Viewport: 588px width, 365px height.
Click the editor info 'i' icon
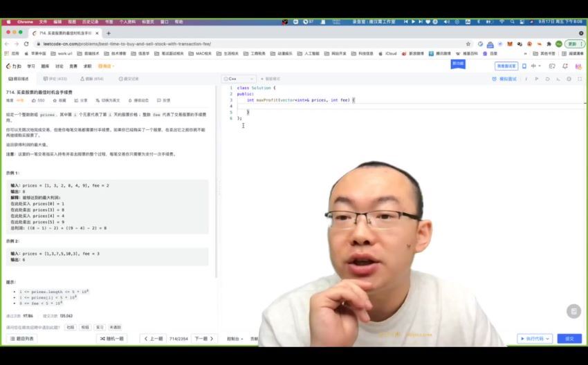526,79
